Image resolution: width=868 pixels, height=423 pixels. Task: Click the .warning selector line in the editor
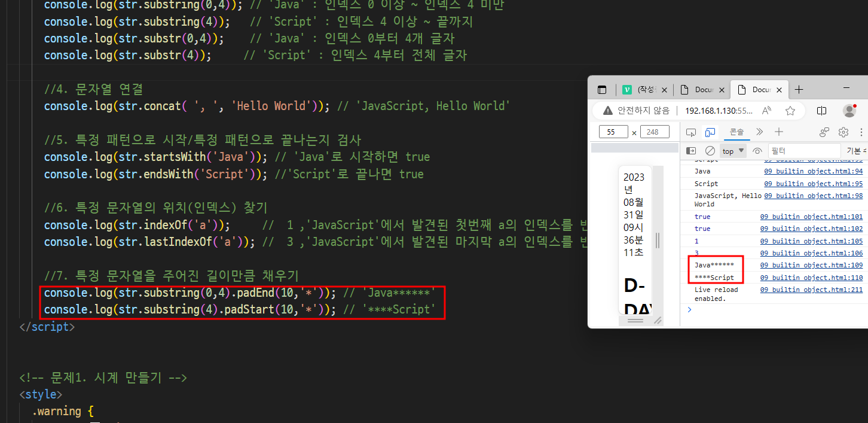coord(63,411)
